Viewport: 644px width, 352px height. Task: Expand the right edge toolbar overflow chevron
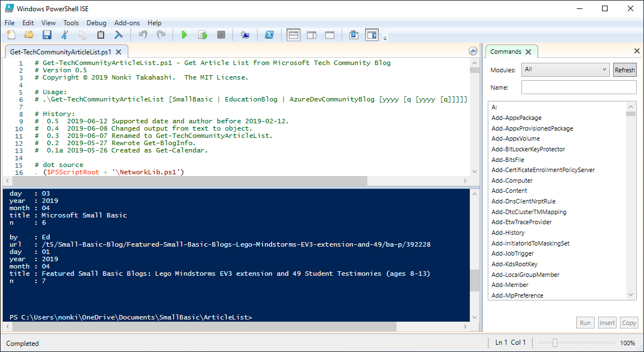click(x=385, y=37)
